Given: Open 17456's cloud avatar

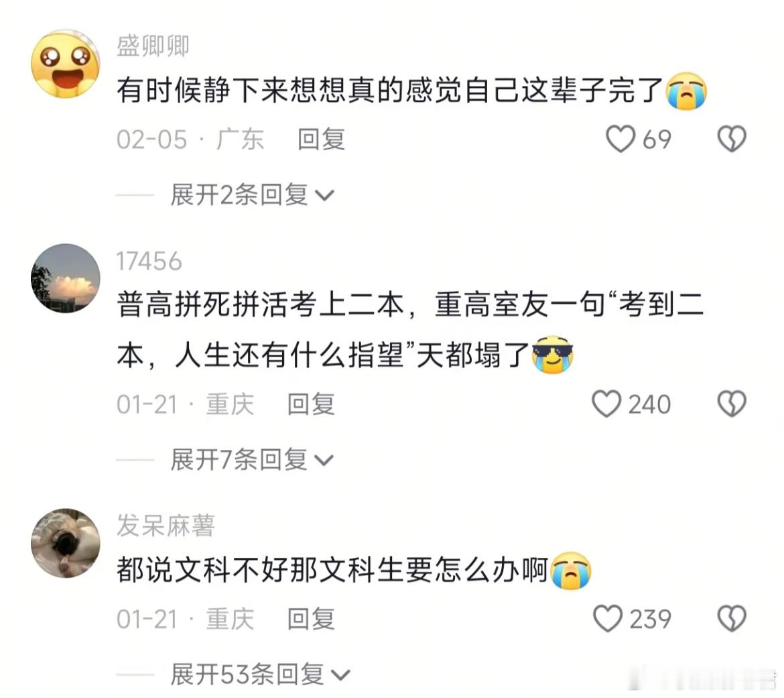Looking at the screenshot, I should pyautogui.click(x=66, y=278).
